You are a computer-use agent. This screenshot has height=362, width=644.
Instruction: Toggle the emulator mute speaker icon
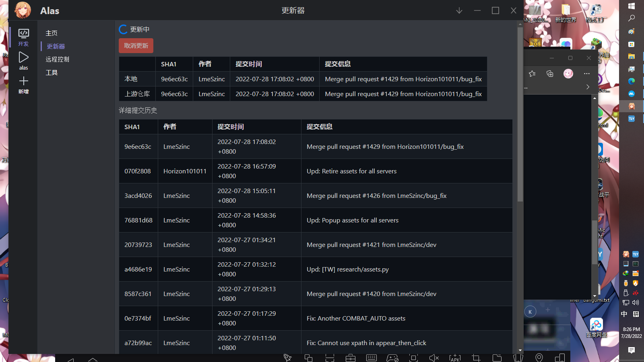(434, 358)
